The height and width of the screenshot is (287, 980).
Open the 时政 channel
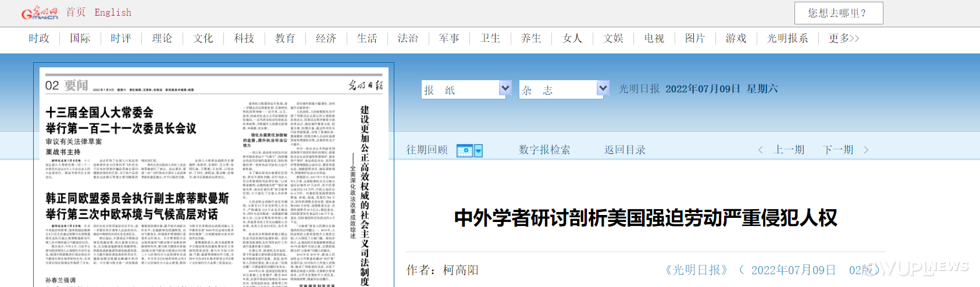pos(39,38)
